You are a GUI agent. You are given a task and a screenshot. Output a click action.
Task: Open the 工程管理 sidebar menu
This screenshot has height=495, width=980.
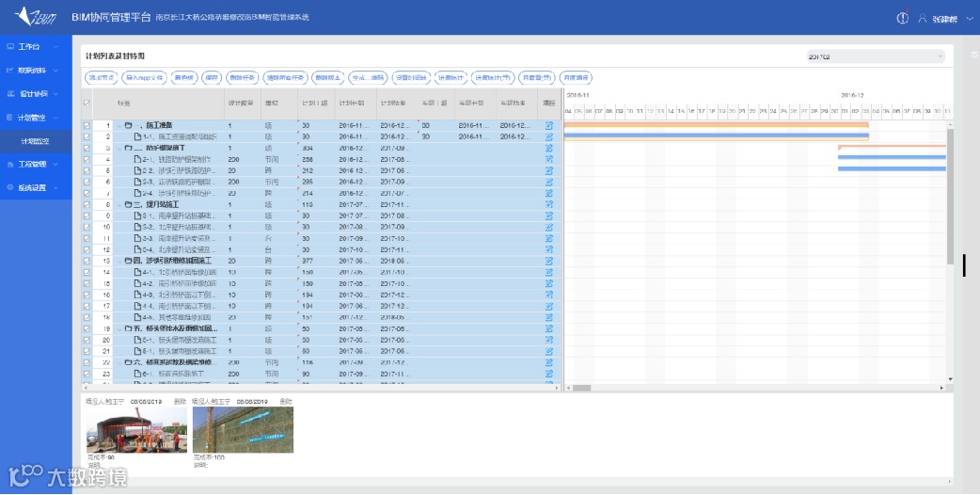point(36,165)
